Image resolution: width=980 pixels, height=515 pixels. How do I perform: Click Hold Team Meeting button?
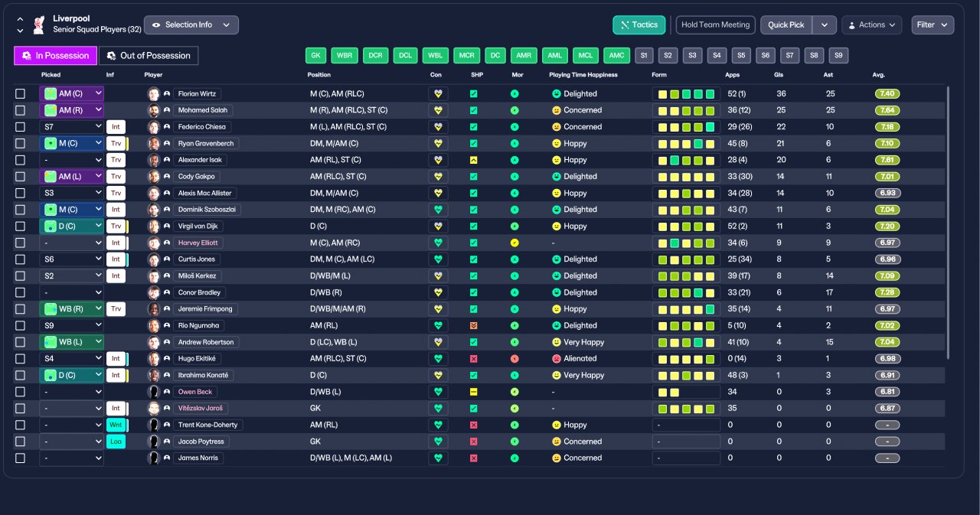(716, 25)
